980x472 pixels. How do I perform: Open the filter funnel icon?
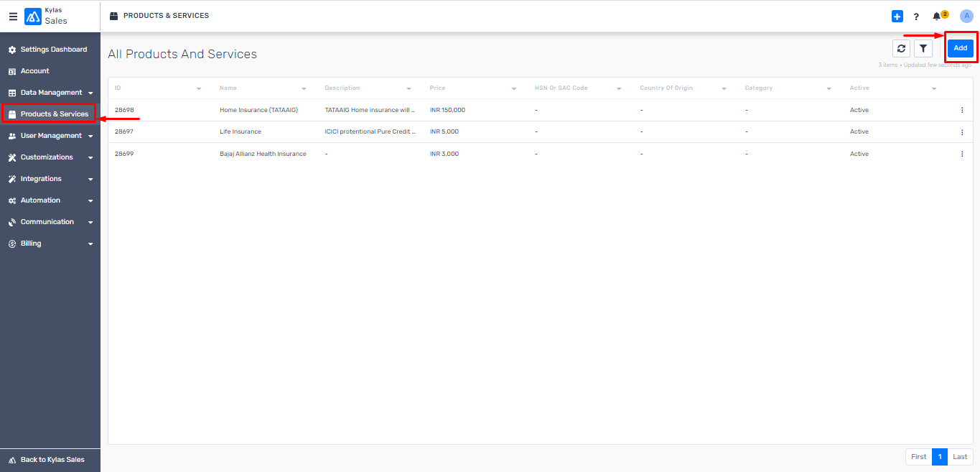point(923,48)
